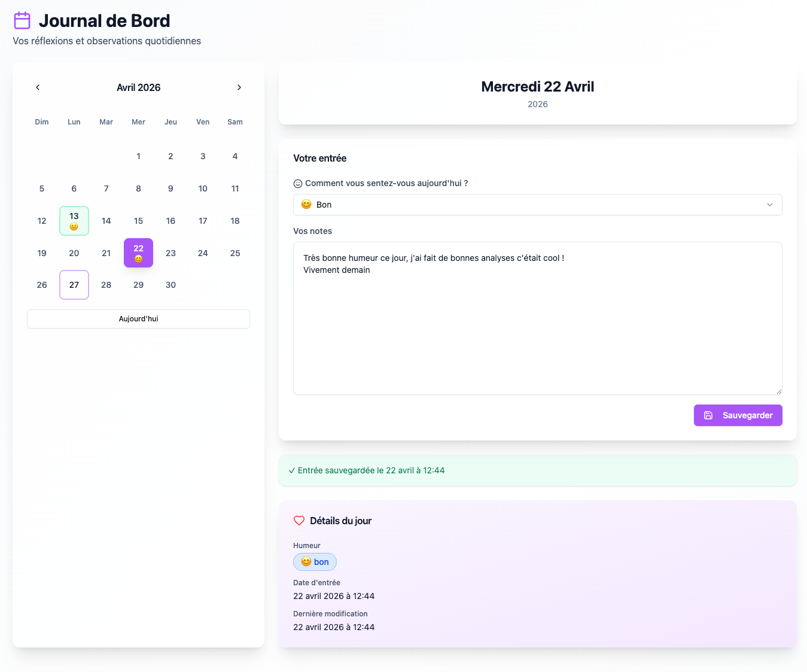The width and height of the screenshot is (807, 672).
Task: Click the floppy disk icon on Sauvegarder
Action: click(x=708, y=415)
